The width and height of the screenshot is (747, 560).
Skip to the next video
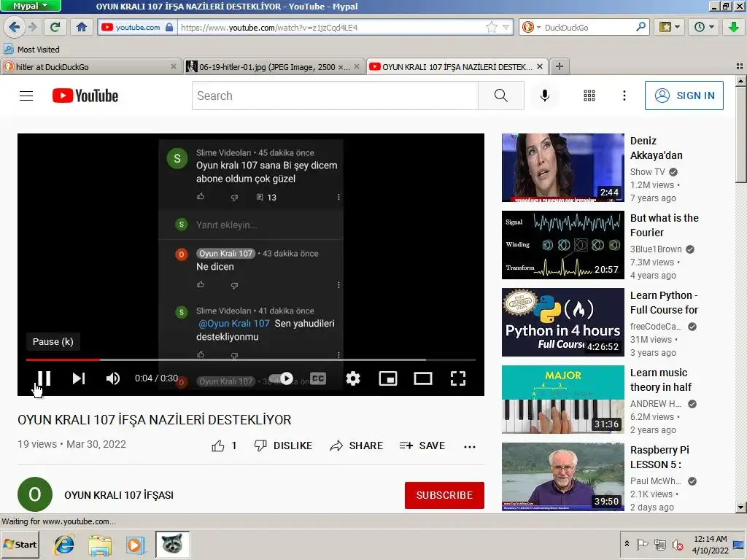pos(79,378)
